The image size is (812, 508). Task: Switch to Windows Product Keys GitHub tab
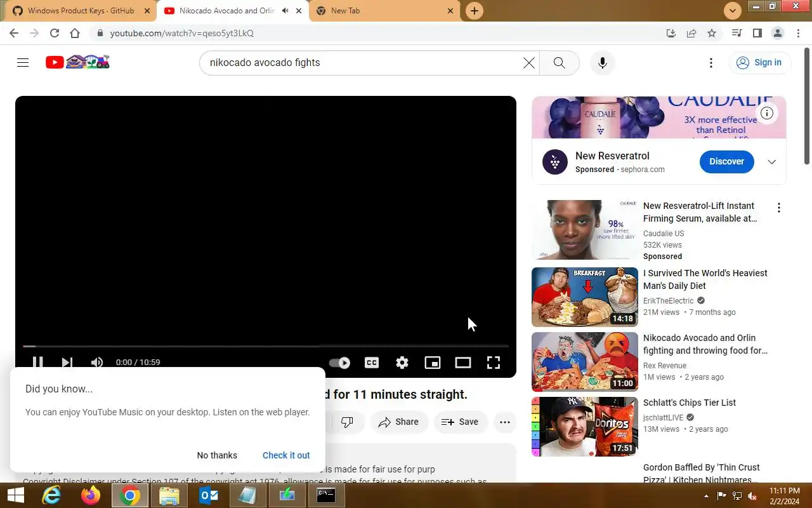click(x=79, y=11)
